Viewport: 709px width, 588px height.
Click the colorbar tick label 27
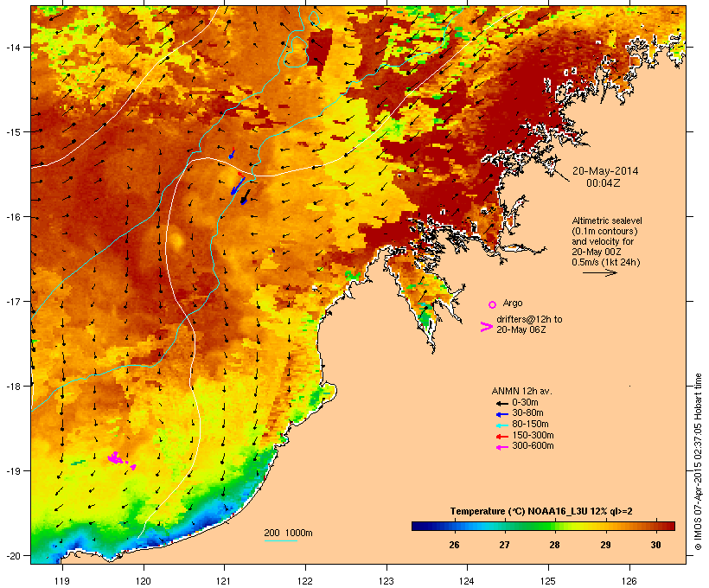(x=504, y=545)
